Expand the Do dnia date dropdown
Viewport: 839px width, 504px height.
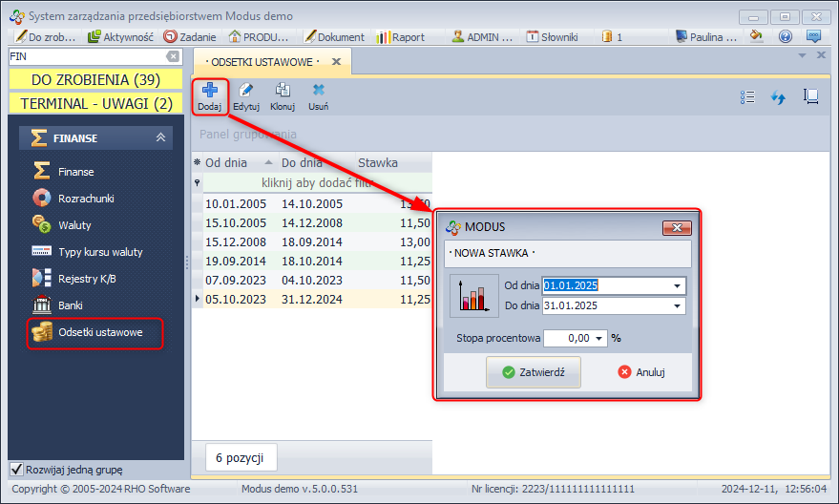pyautogui.click(x=677, y=306)
